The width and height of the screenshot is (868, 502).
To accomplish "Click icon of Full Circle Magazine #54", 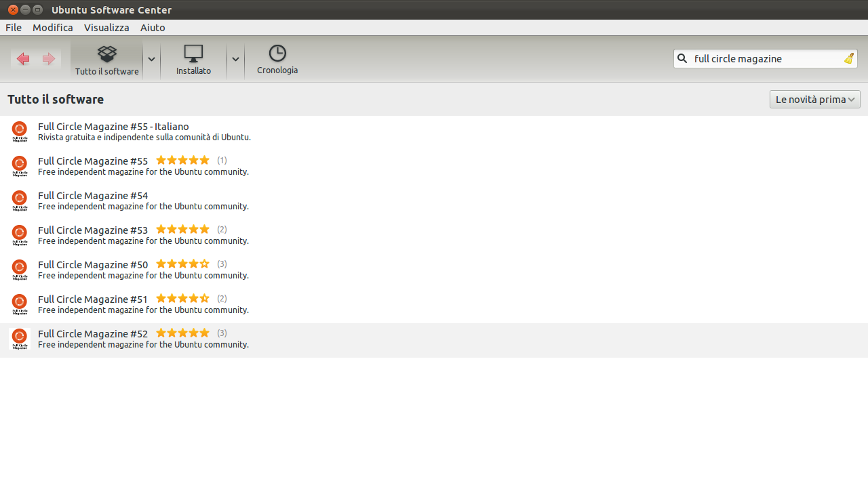I will (20, 201).
